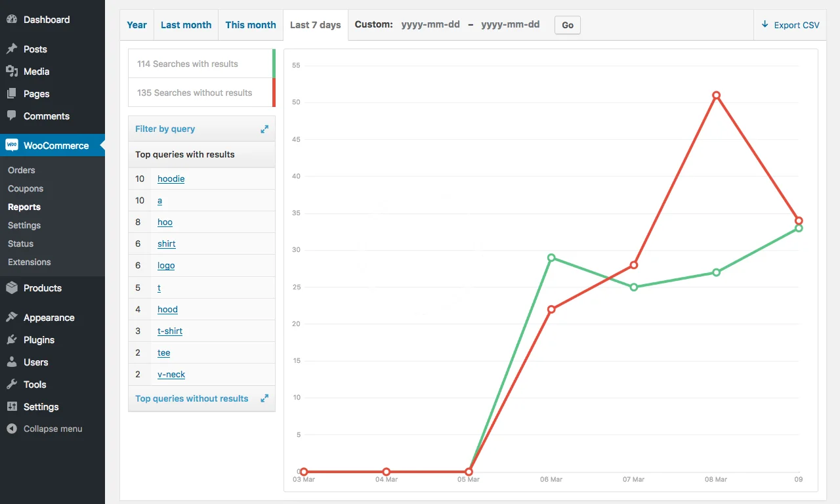The image size is (840, 504).
Task: Click the Dashboard gauge icon
Action: tap(12, 20)
